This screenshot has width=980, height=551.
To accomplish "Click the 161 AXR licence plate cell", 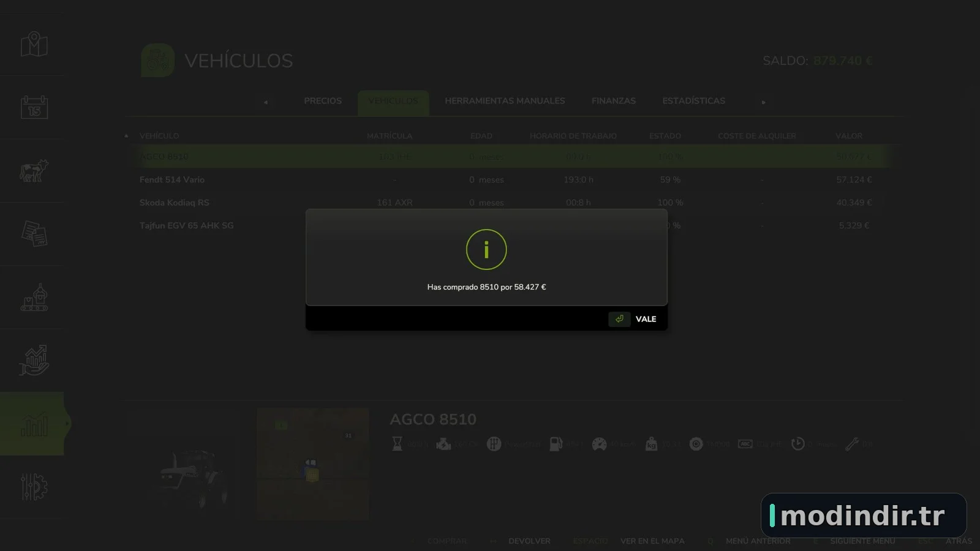I will click(x=394, y=203).
